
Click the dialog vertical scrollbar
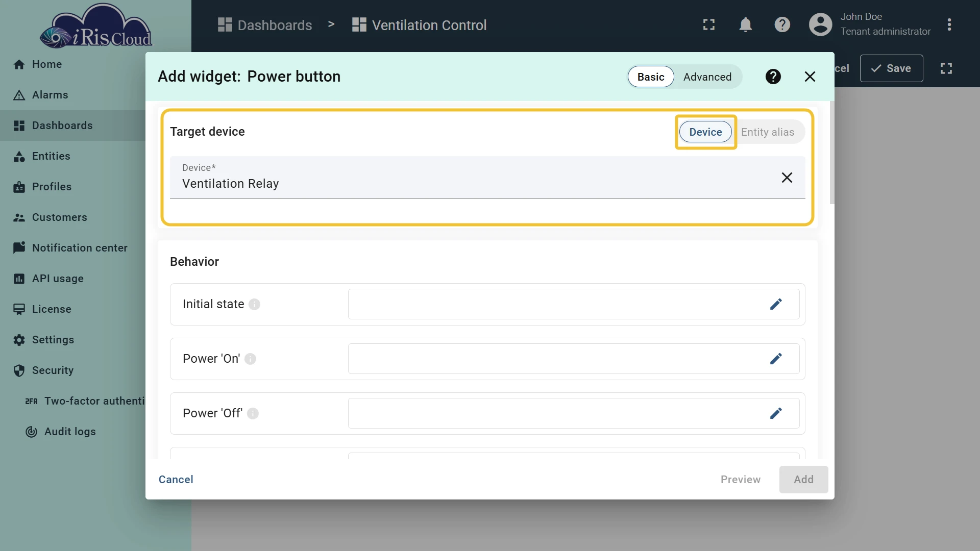832,153
